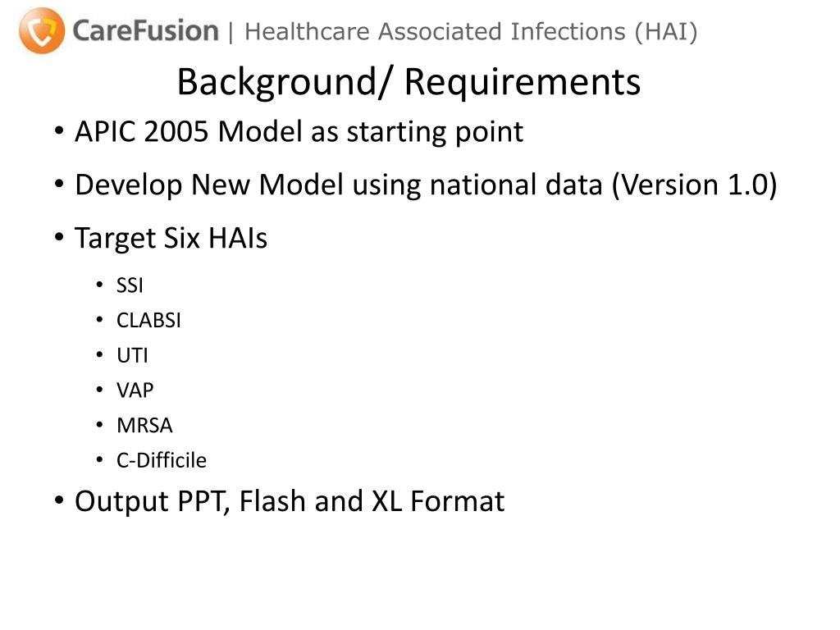Screen dimensions: 840x630
Task: Click the Version 1.0 text in parentheses
Action: click(694, 185)
